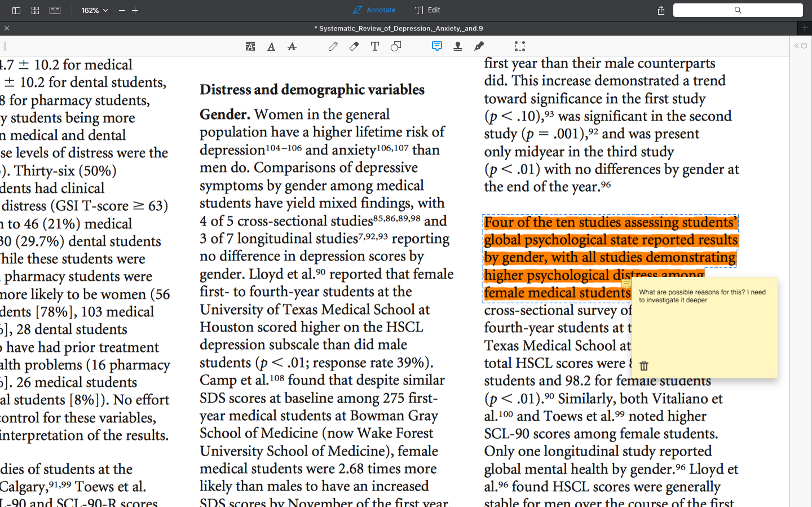Select the Eraser tool

pyautogui.click(x=354, y=46)
